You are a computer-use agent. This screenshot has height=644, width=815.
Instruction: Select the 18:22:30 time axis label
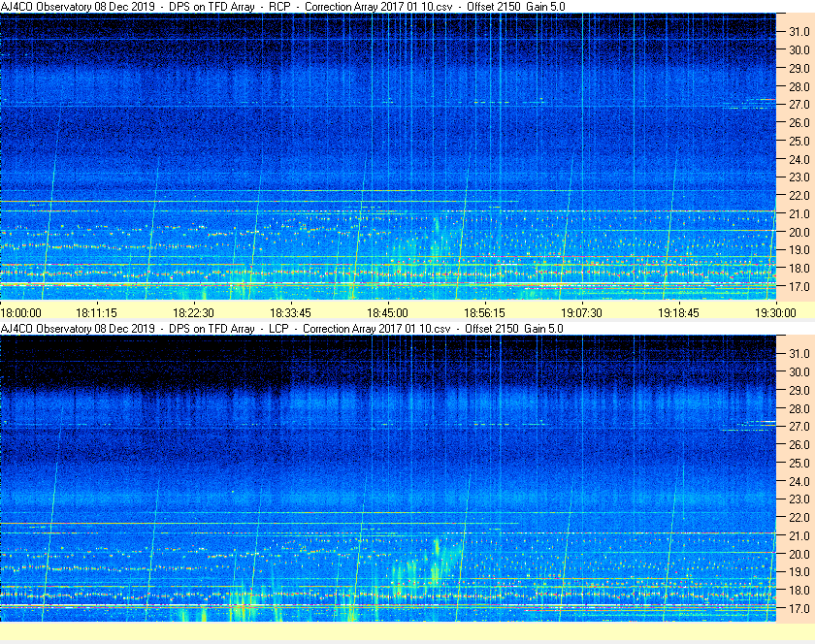click(x=193, y=313)
